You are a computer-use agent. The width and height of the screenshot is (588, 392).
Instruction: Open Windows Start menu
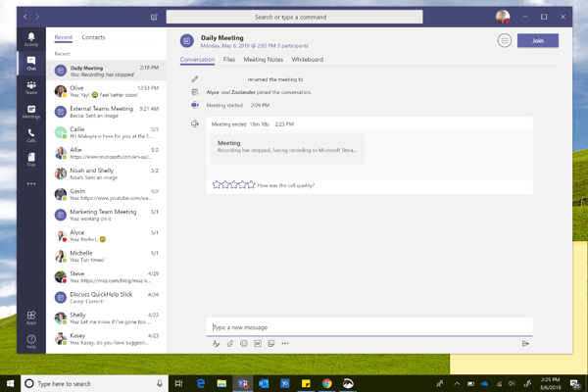pyautogui.click(x=10, y=383)
